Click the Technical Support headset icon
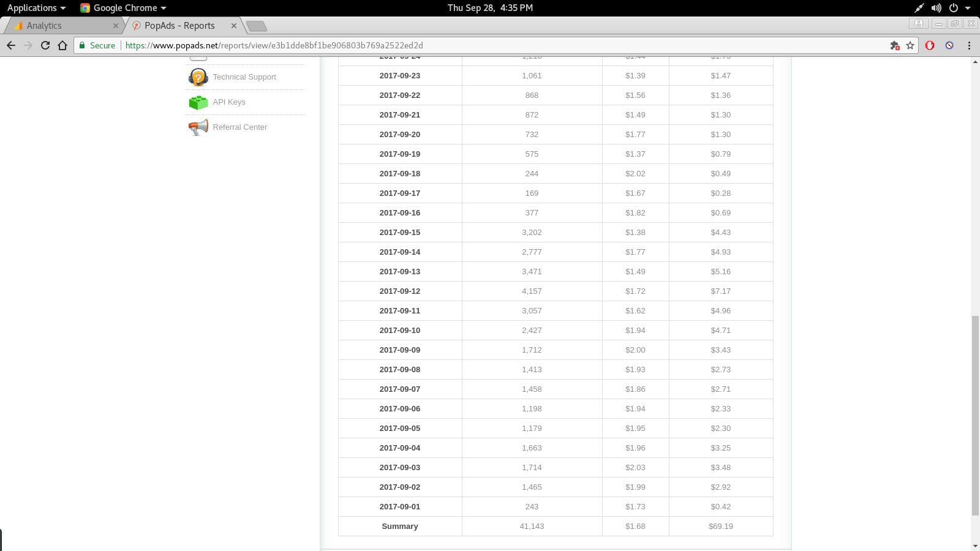The image size is (980, 551). [x=198, y=77]
